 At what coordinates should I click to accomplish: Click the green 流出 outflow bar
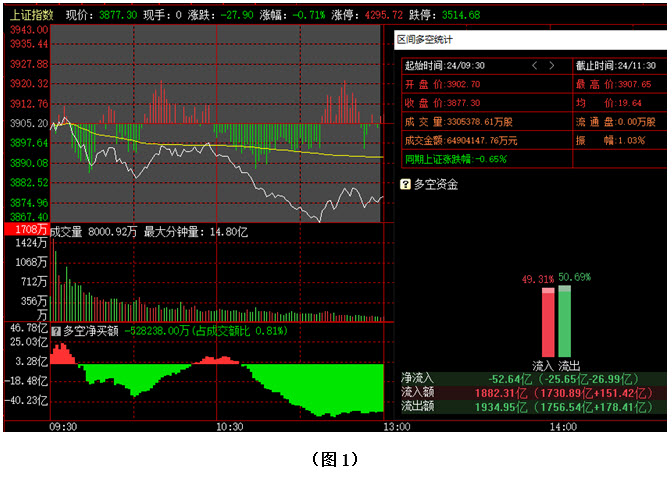click(564, 321)
